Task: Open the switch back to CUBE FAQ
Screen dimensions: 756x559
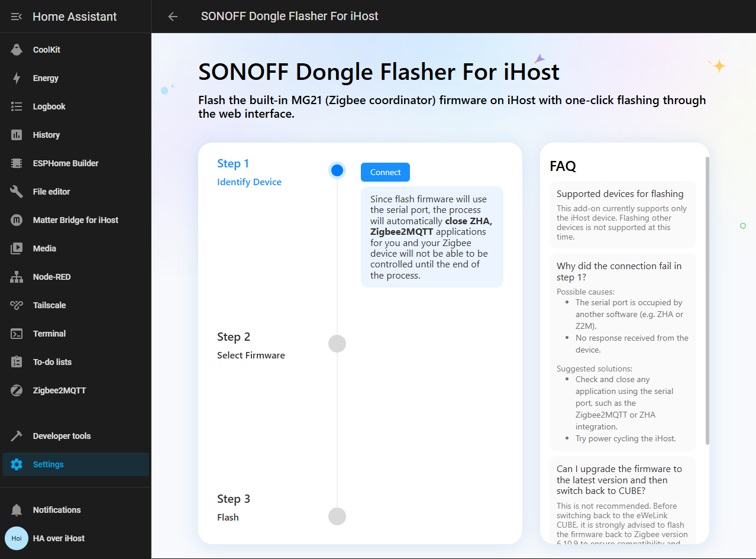Action: click(x=623, y=500)
